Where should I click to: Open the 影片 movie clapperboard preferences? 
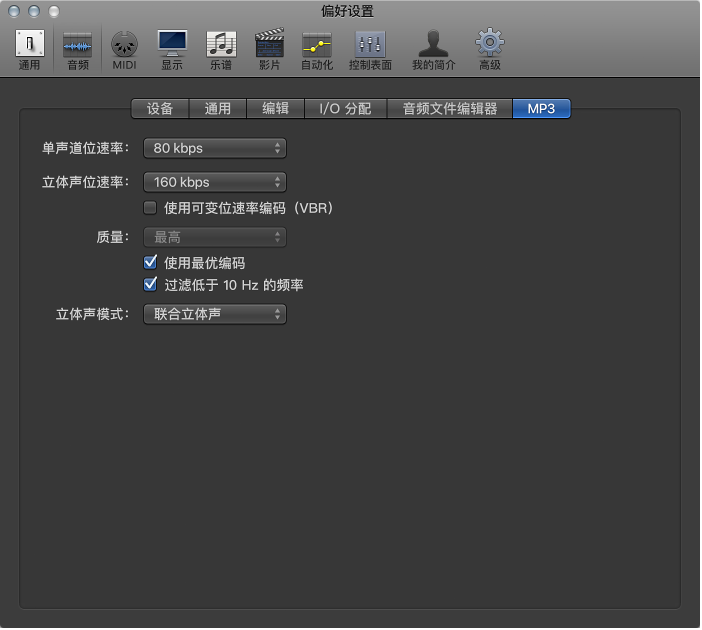point(270,50)
